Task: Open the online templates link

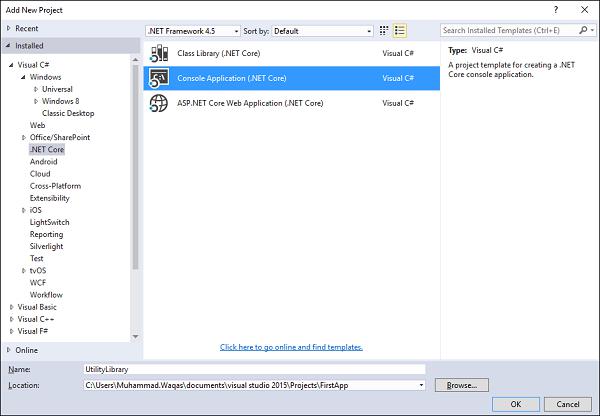Action: click(x=291, y=347)
